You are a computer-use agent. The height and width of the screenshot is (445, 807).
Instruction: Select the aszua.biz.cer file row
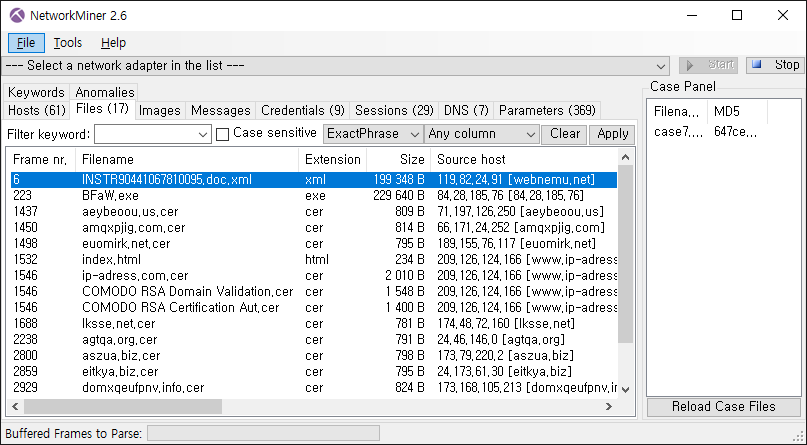[313, 355]
